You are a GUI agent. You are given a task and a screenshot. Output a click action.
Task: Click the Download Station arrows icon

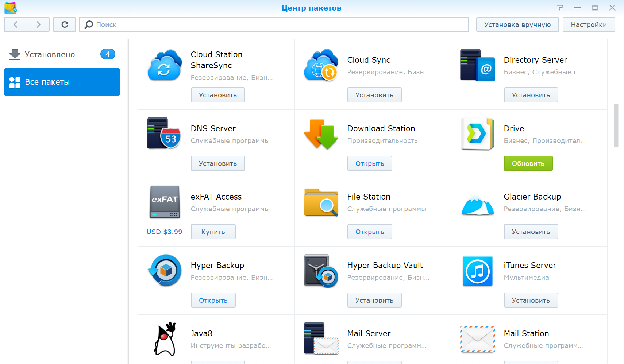pos(321,134)
